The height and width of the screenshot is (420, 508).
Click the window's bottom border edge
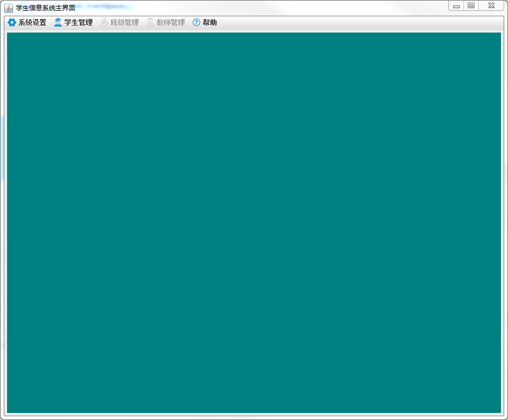(254, 418)
